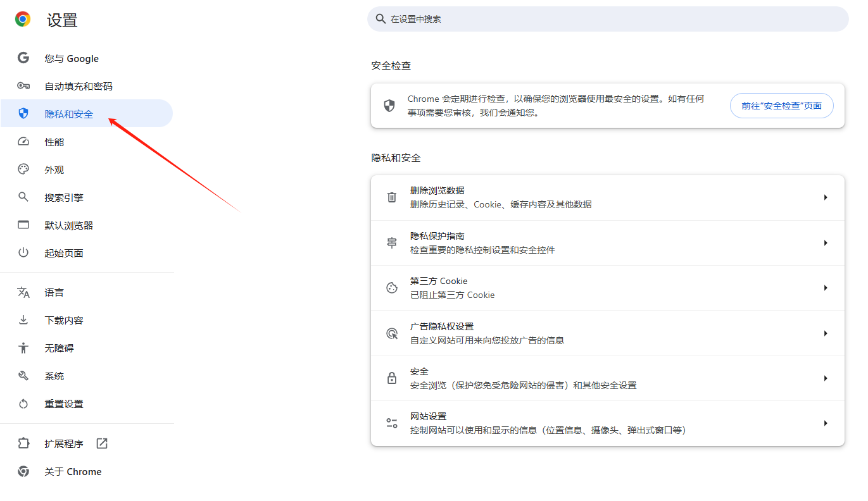Click the reset arrow icon for 重置设置

[23, 404]
